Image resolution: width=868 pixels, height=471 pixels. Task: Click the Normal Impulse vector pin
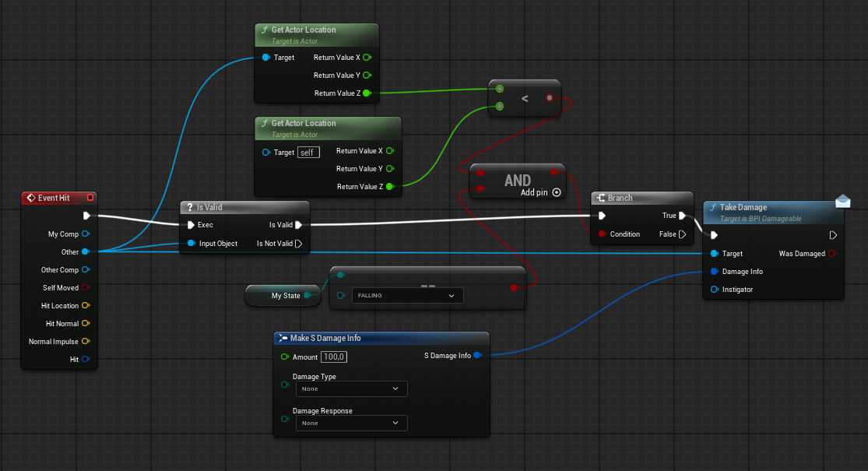tap(86, 342)
